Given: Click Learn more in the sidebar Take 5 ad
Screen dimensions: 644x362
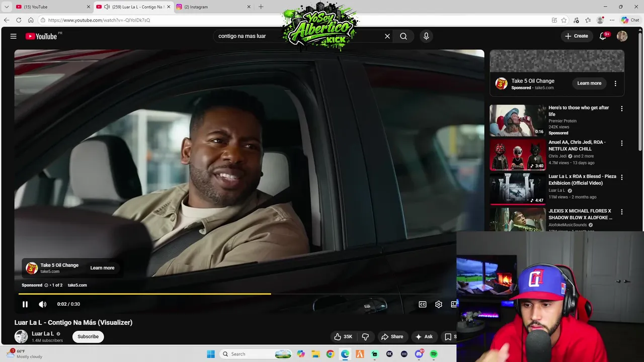Looking at the screenshot, I should pyautogui.click(x=589, y=83).
